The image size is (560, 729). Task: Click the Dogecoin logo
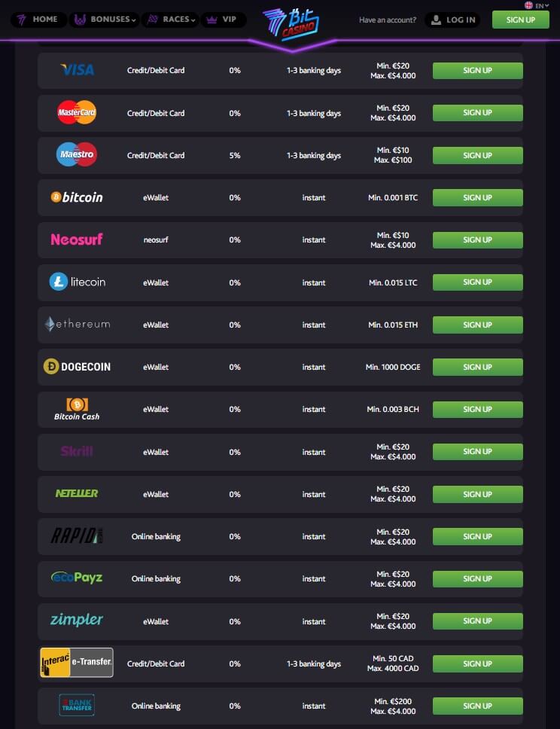[77, 367]
